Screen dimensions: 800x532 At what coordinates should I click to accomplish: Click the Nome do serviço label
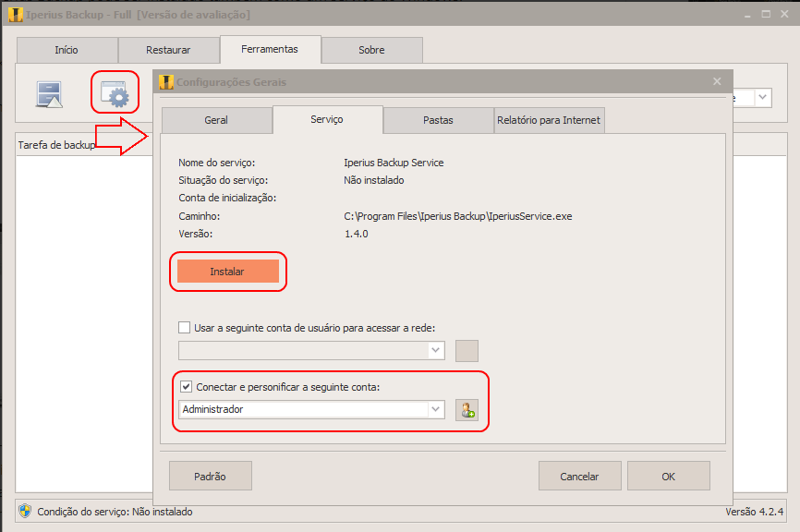click(217, 163)
